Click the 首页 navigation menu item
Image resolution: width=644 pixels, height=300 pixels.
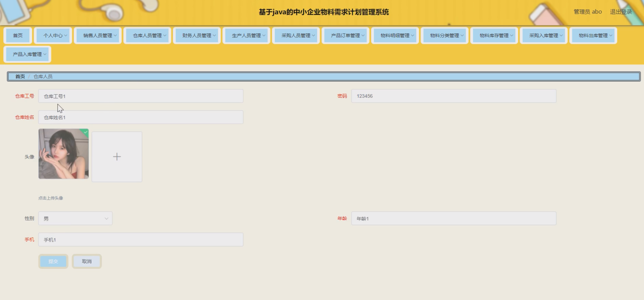17,35
